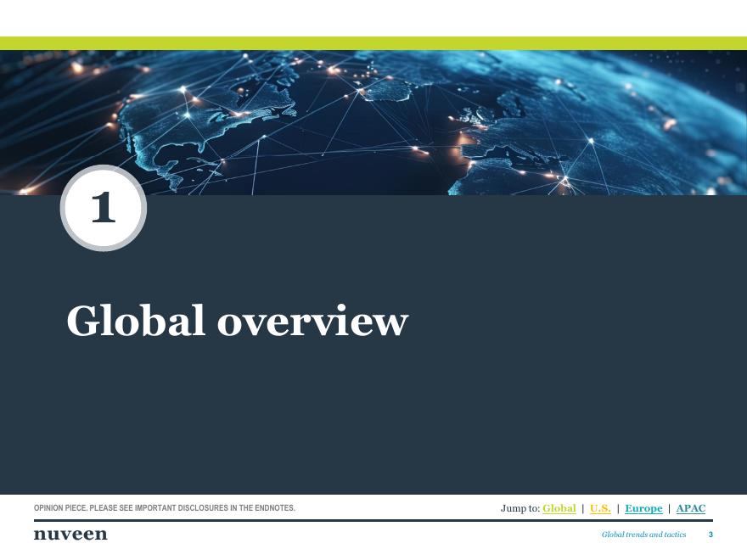Screen dimensions: 747x560
Task: Click the separator between Global and U.S.
Action: (582, 508)
